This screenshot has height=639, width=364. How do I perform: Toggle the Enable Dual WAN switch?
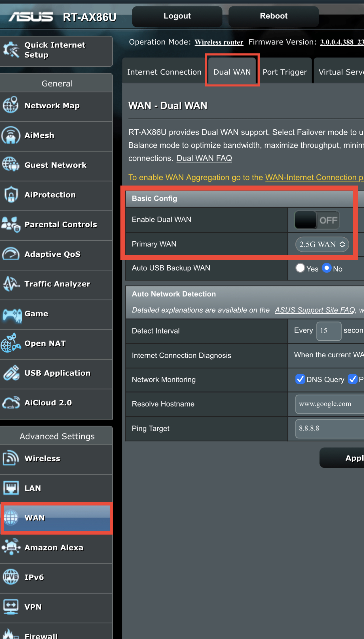pos(317,220)
